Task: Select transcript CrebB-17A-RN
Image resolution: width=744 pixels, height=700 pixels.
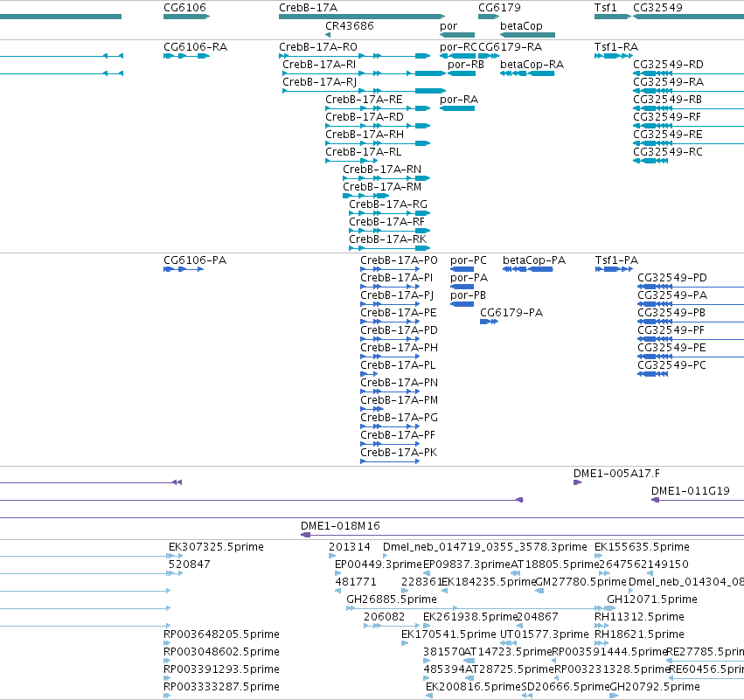Action: coord(382,170)
